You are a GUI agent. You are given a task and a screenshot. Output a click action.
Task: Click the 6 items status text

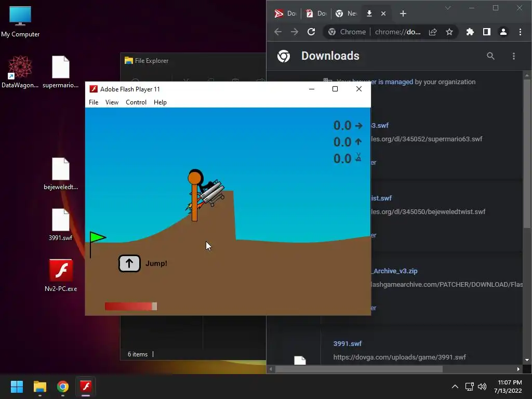[x=137, y=354]
